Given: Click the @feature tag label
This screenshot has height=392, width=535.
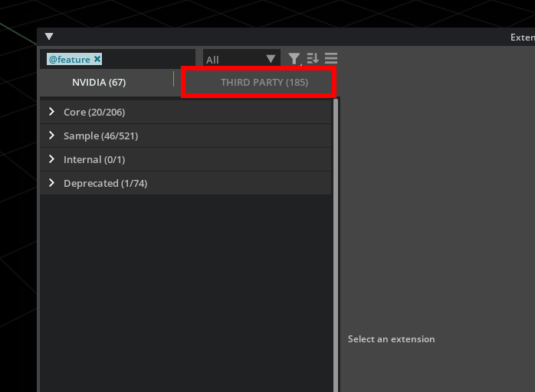Looking at the screenshot, I should [x=69, y=59].
